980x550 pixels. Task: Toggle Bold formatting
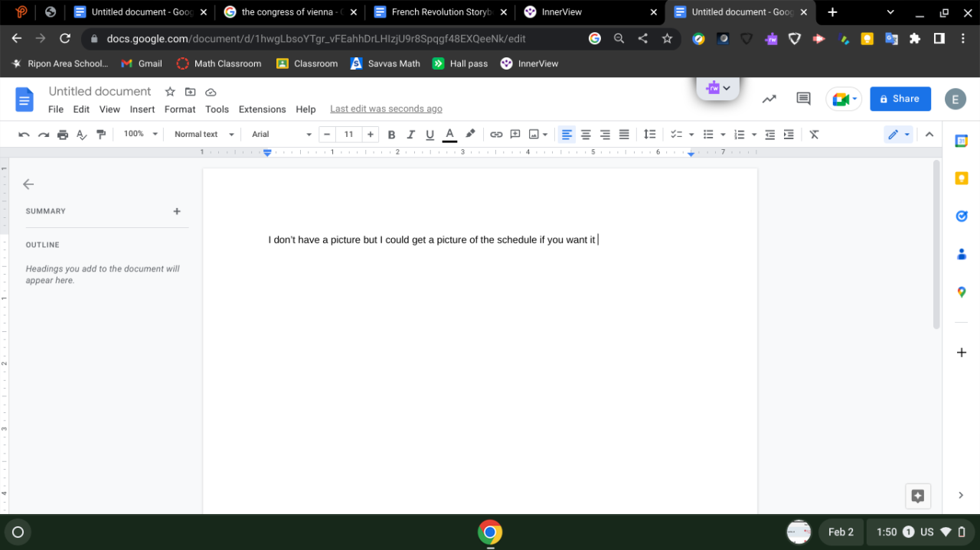coord(391,135)
